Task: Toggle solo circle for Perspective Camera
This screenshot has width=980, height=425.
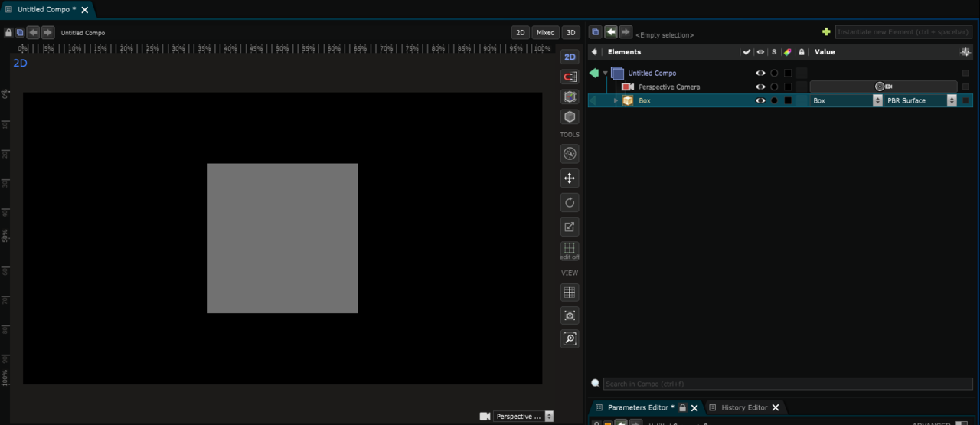Action: pyautogui.click(x=774, y=87)
